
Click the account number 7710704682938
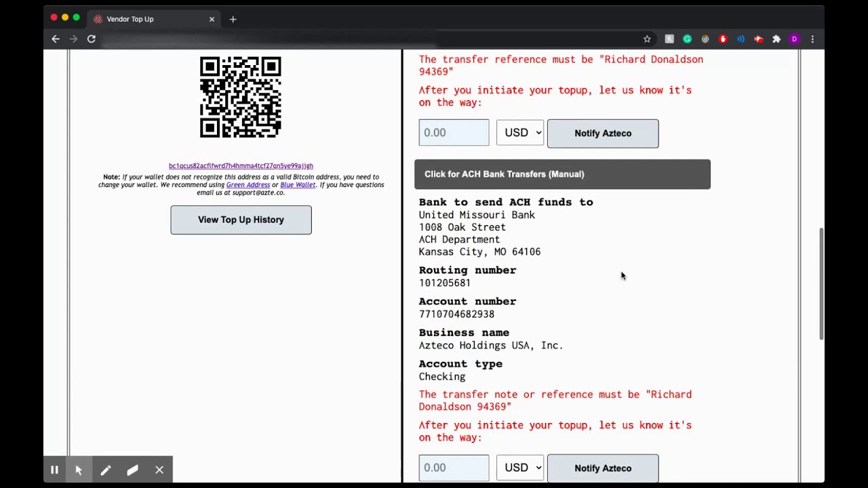tap(456, 314)
